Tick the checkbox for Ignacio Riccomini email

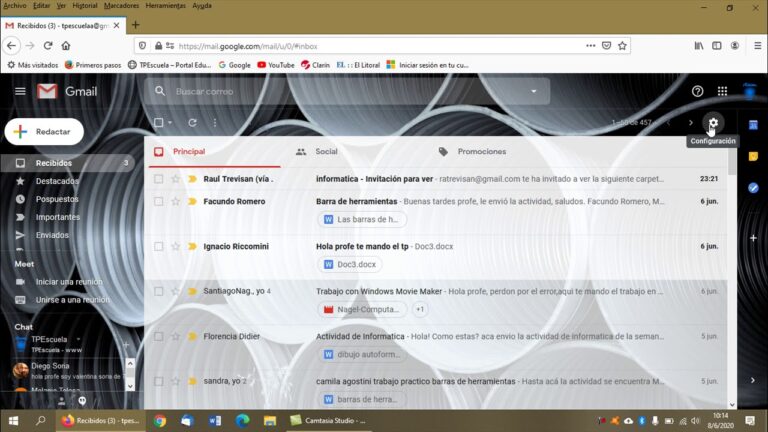(x=158, y=246)
